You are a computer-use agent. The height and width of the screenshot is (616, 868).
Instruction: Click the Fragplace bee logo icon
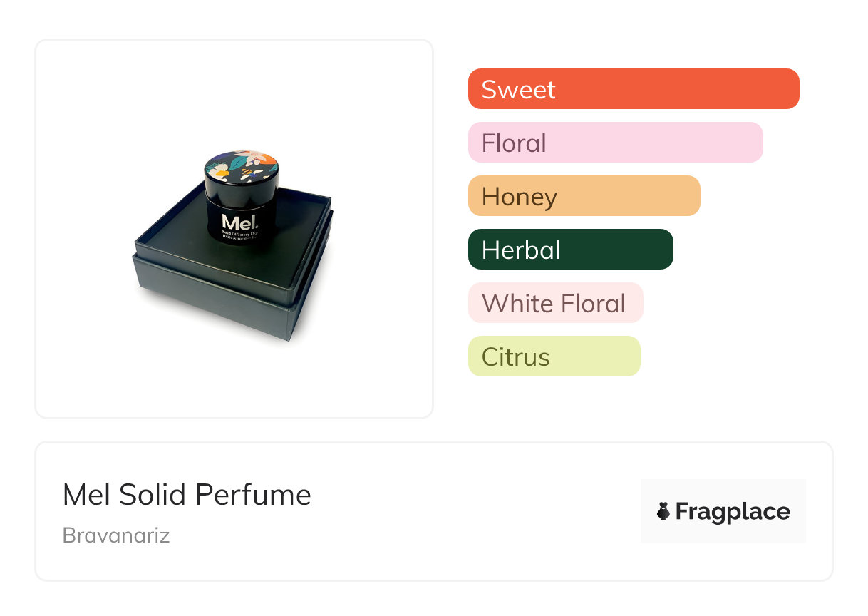(x=663, y=511)
